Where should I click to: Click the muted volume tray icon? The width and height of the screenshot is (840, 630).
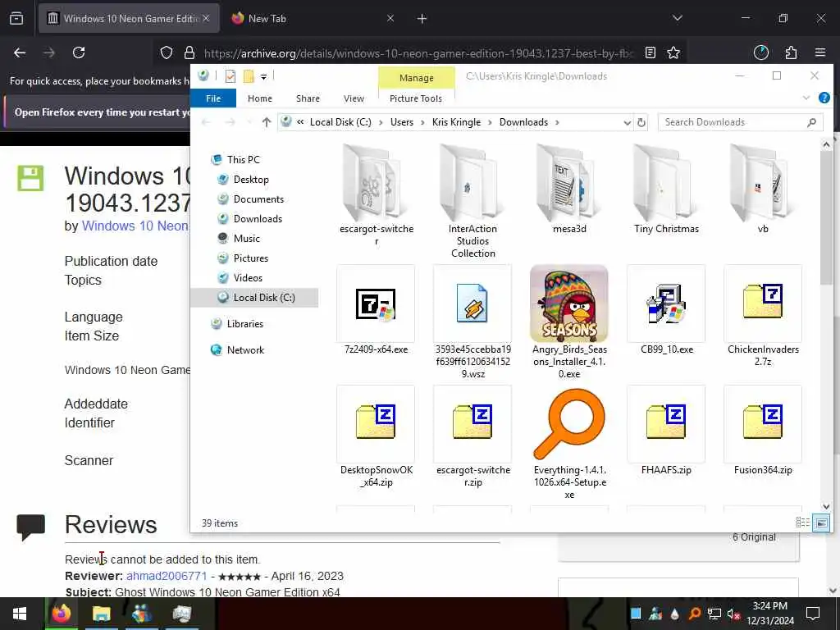(733, 614)
